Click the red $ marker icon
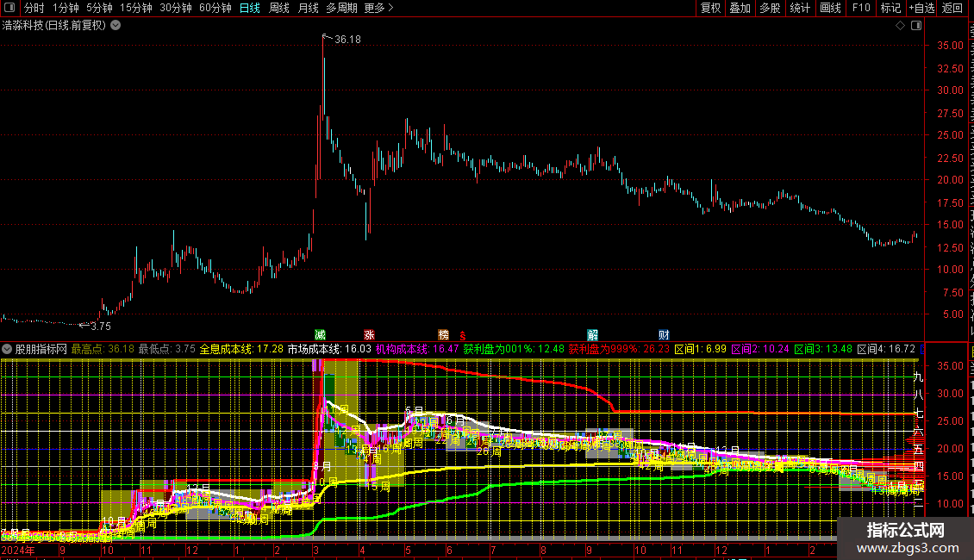 pos(463,335)
